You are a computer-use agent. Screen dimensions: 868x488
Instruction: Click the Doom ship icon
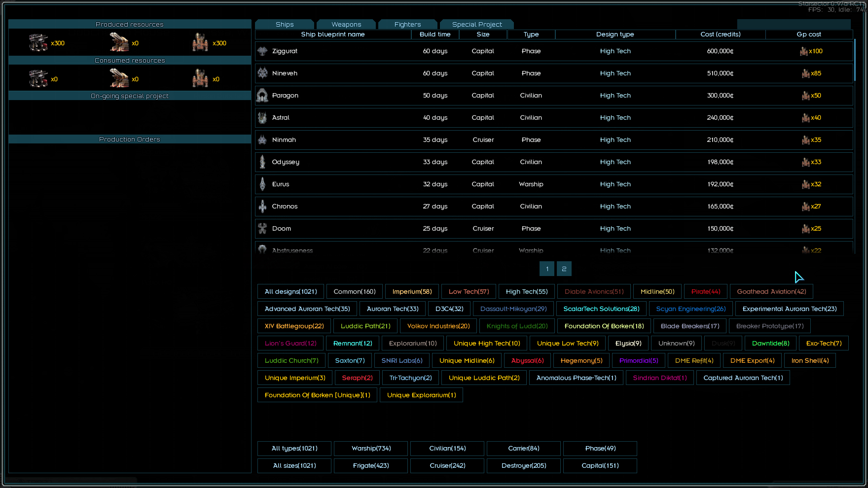coord(262,229)
